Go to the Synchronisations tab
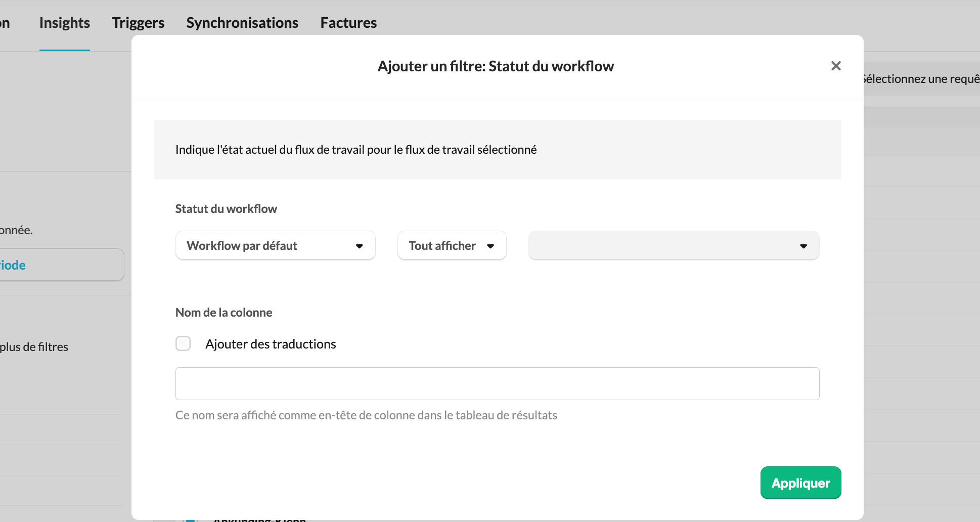Viewport: 980px width, 522px height. (x=242, y=23)
